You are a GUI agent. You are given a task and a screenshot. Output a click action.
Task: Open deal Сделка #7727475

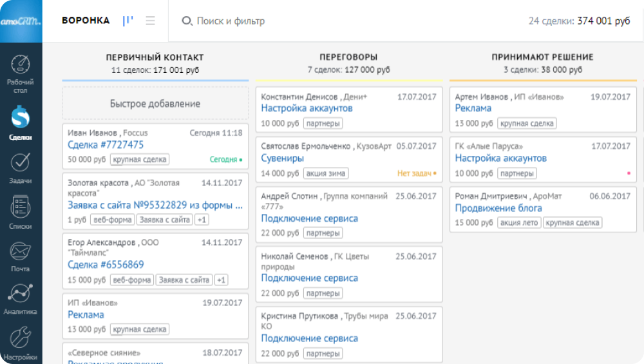(x=106, y=145)
